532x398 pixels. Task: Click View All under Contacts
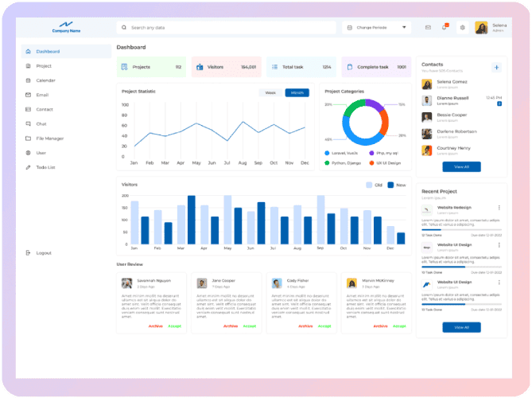pos(461,167)
